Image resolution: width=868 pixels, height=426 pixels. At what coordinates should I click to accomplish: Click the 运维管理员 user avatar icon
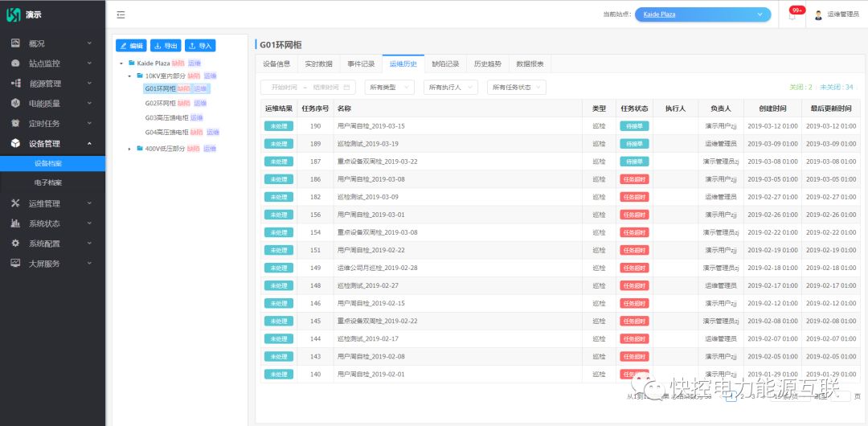[818, 15]
